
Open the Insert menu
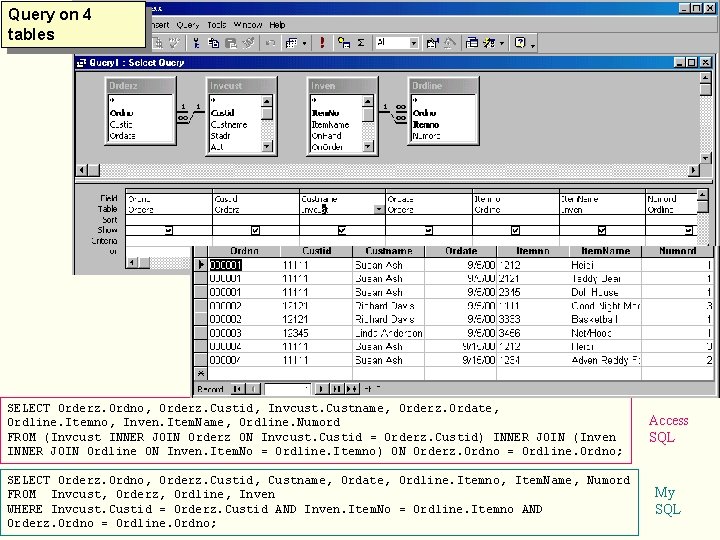click(x=158, y=25)
